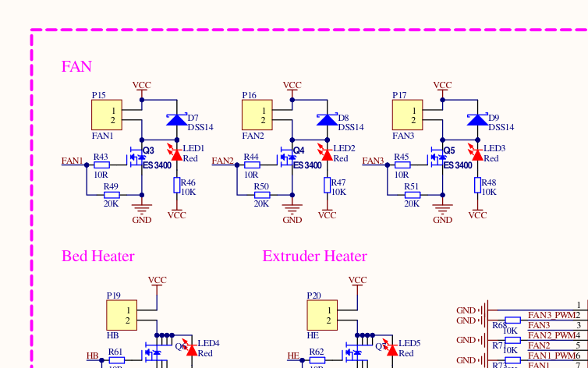
Task: Select the R50 20K resistor symbol
Action: (262, 195)
